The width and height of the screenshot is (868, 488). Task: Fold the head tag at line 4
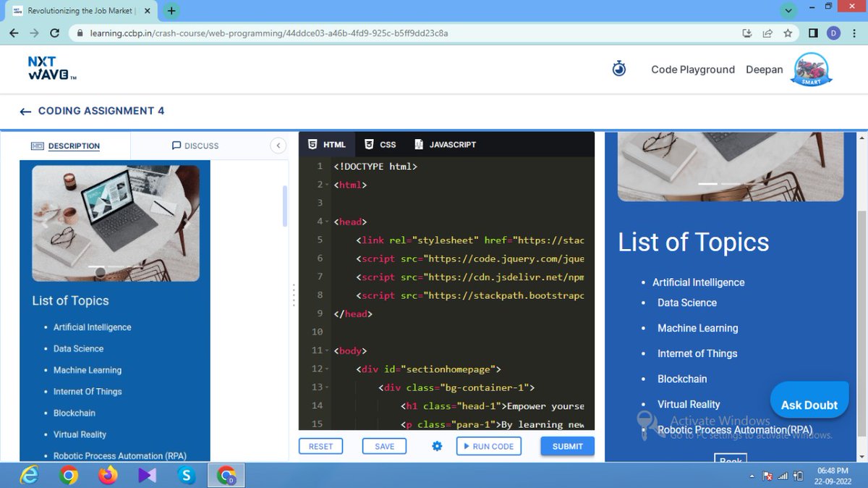tap(326, 222)
